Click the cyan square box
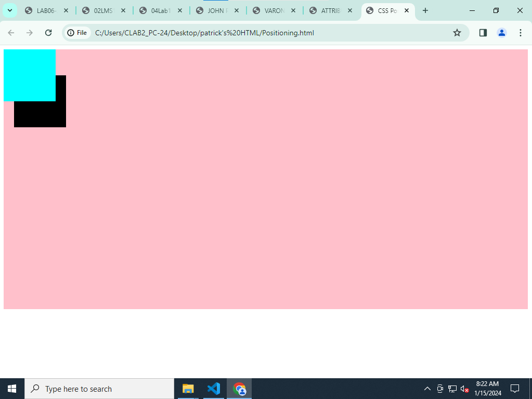 tap(30, 73)
